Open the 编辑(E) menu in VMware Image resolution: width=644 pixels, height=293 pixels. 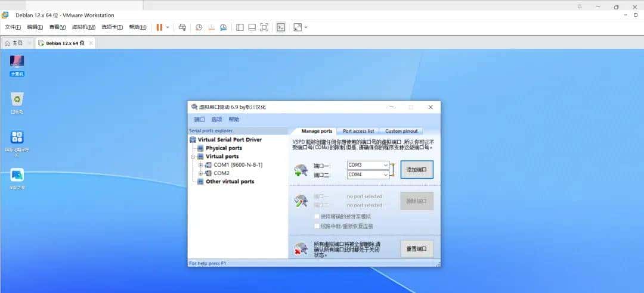35,27
